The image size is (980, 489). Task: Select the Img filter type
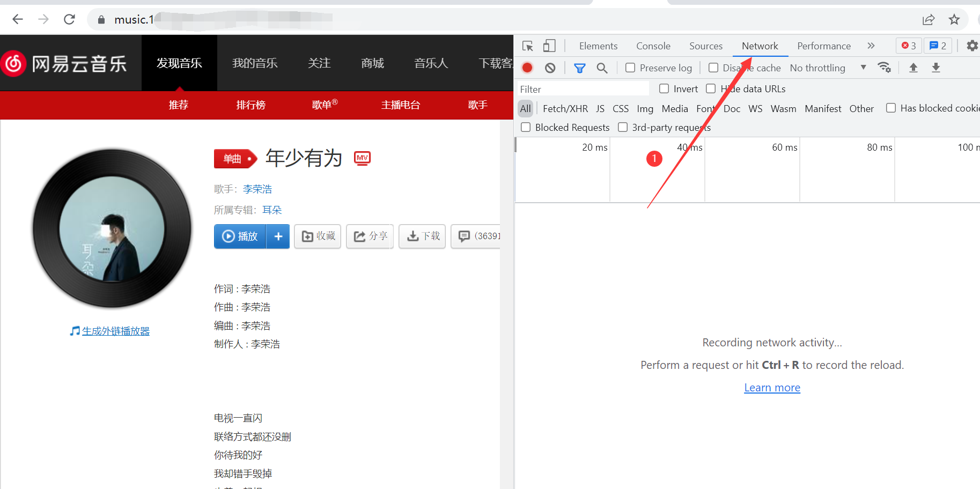point(645,109)
